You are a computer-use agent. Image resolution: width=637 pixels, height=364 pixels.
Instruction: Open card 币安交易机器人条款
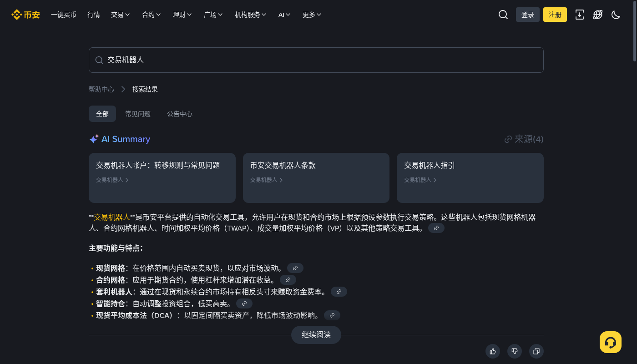tap(316, 178)
